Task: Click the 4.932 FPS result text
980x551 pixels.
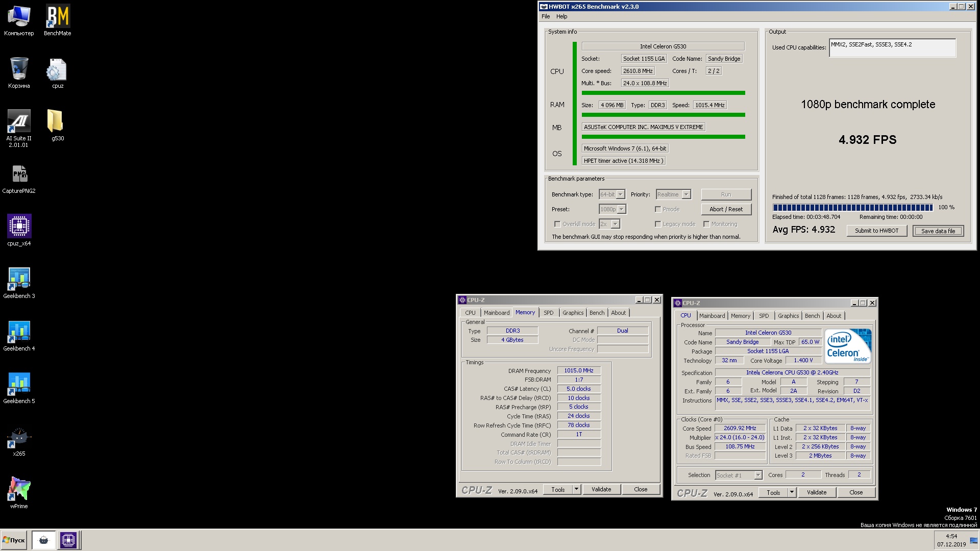Action: [x=867, y=140]
